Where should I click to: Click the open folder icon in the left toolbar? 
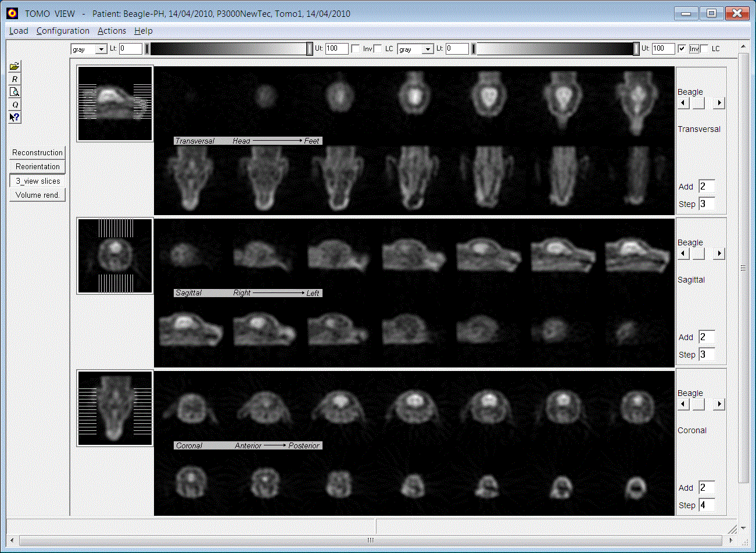click(x=15, y=66)
